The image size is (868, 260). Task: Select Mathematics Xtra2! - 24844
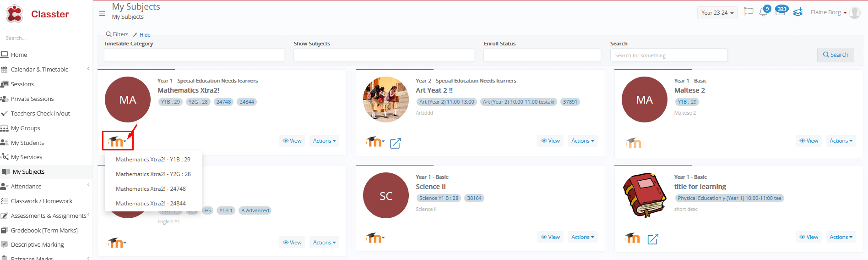pyautogui.click(x=153, y=204)
